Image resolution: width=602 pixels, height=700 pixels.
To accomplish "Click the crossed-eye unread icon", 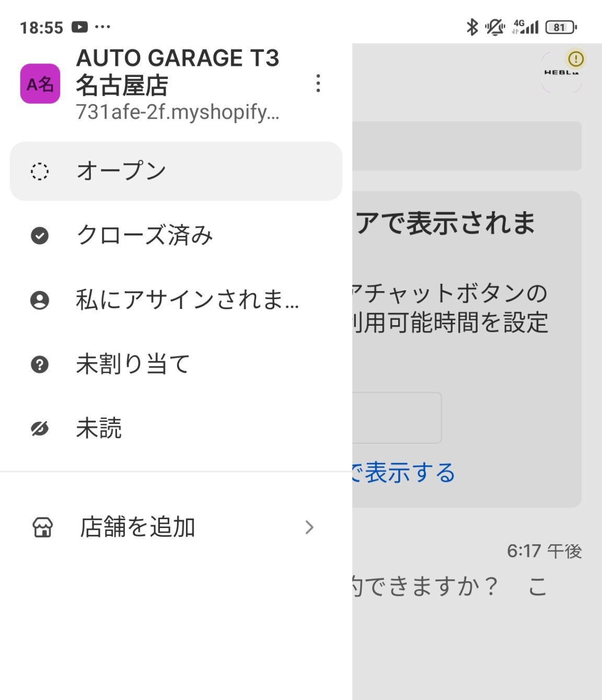I will coord(40,429).
